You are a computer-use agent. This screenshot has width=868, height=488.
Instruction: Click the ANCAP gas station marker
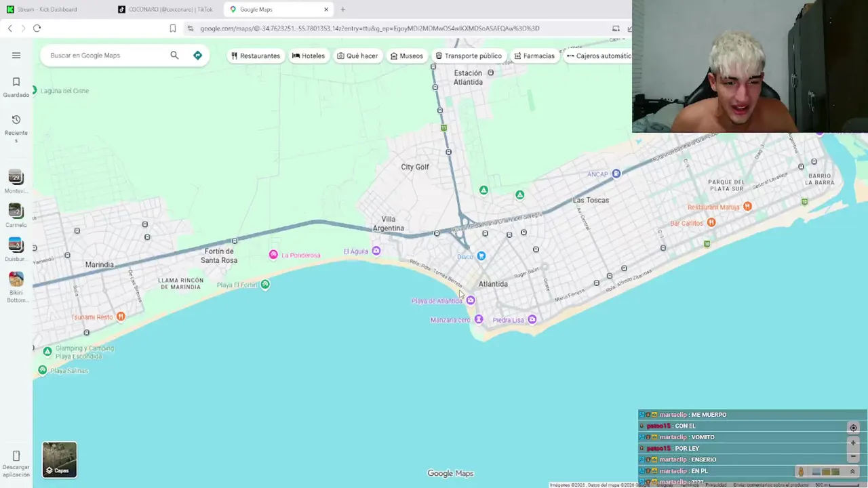616,174
